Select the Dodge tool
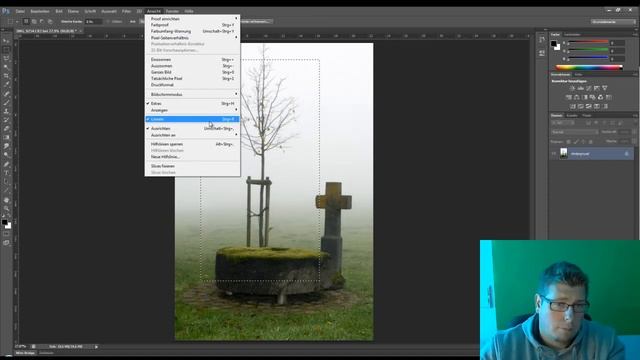This screenshot has height=360, width=640. click(6, 155)
